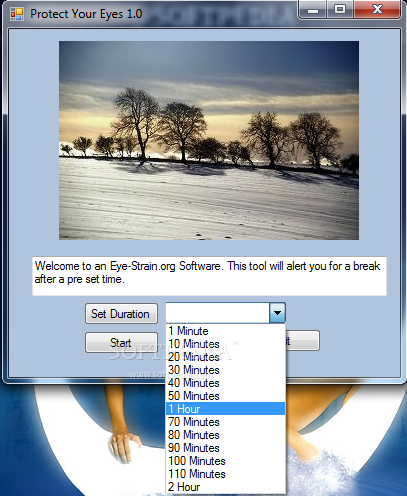This screenshot has height=496, width=407.
Task: Select 100 Minutes duration
Action: (225, 461)
